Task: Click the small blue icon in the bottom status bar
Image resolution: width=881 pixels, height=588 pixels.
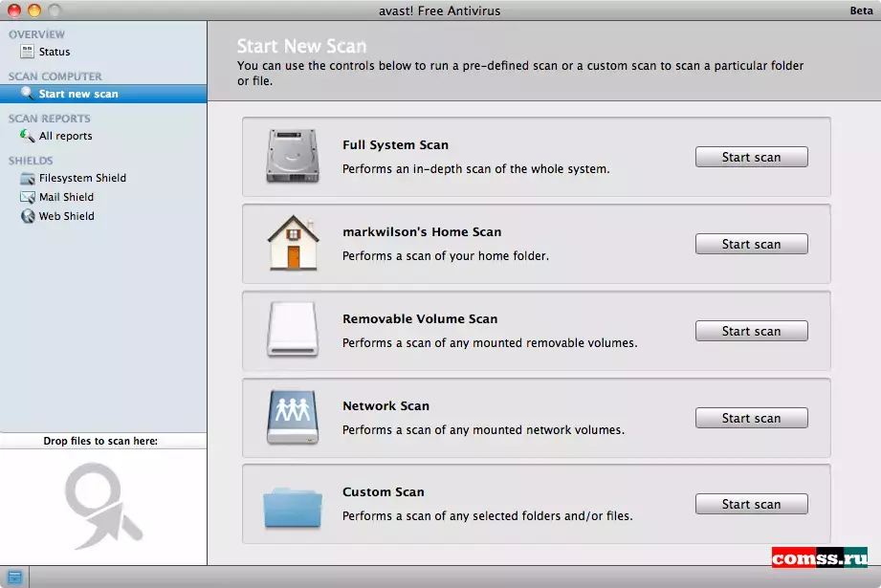Action: click(x=14, y=577)
